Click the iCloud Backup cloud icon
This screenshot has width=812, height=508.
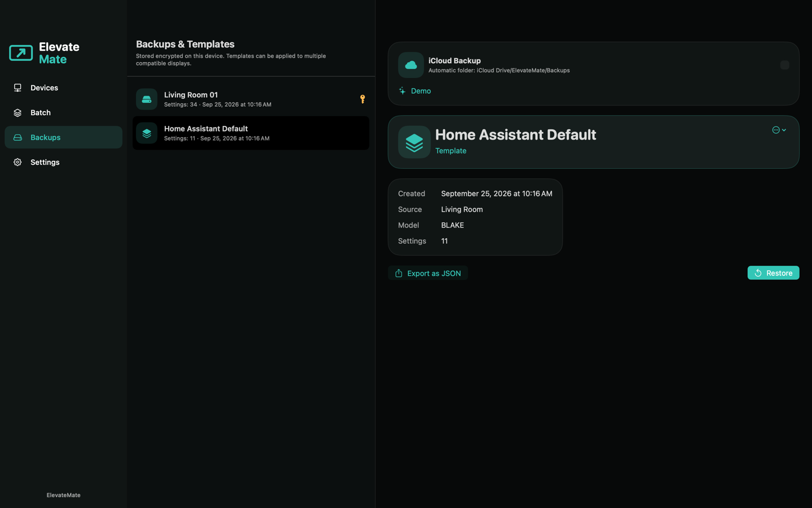[411, 65]
